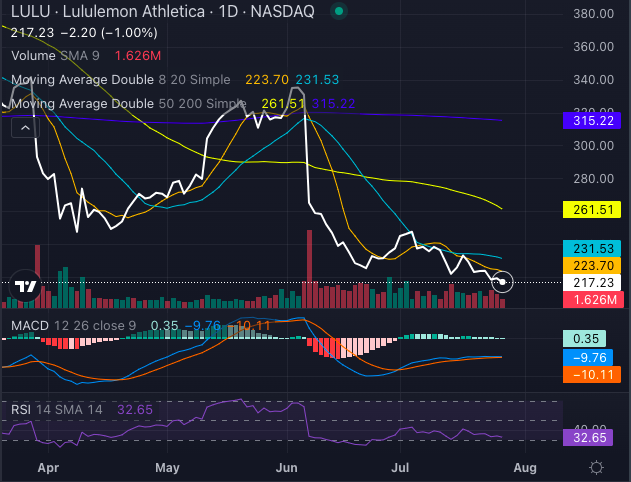Click the 1.626M volume axis label
The height and width of the screenshot is (482, 631).
pyautogui.click(x=593, y=300)
